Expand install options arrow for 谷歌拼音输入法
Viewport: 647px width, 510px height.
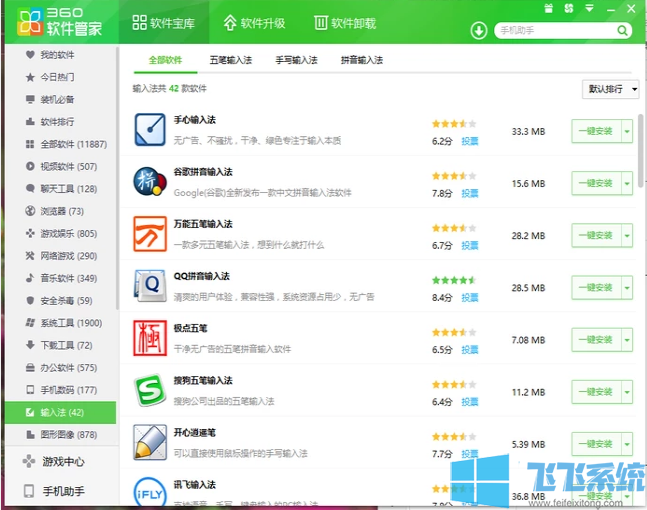pyautogui.click(x=627, y=183)
